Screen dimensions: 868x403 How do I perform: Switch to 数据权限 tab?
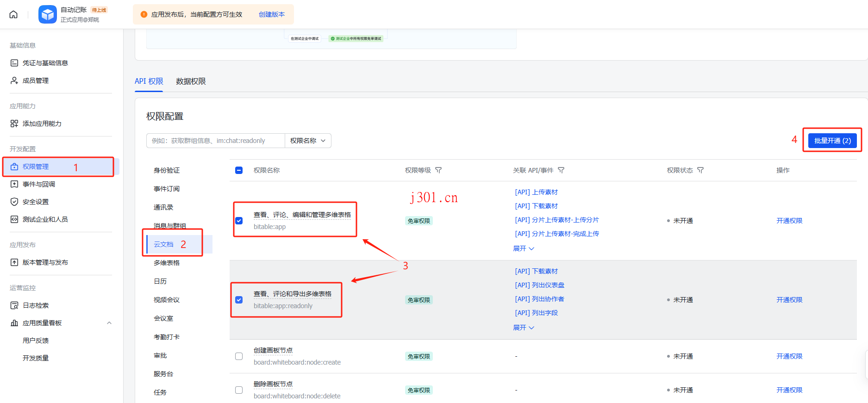(191, 81)
